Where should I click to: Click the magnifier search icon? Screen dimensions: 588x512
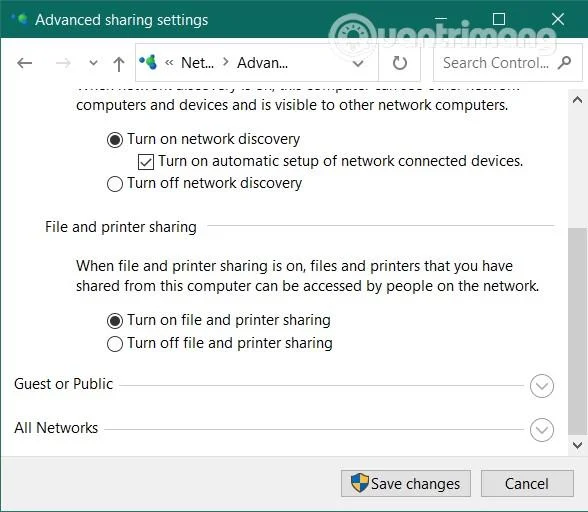[x=564, y=63]
